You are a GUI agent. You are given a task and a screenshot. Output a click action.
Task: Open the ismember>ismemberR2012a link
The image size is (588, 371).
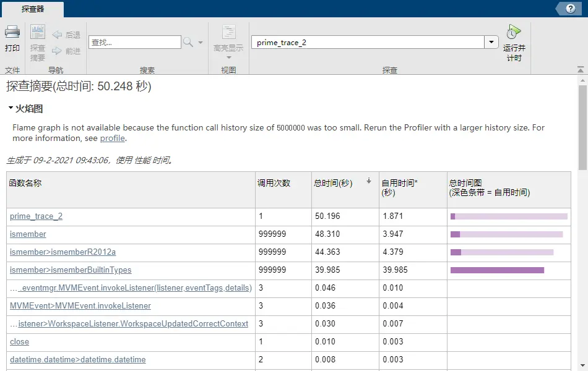[63, 252]
